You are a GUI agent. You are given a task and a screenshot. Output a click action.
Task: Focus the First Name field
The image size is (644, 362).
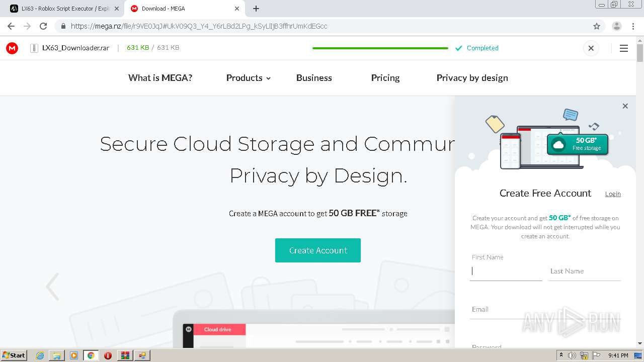506,271
